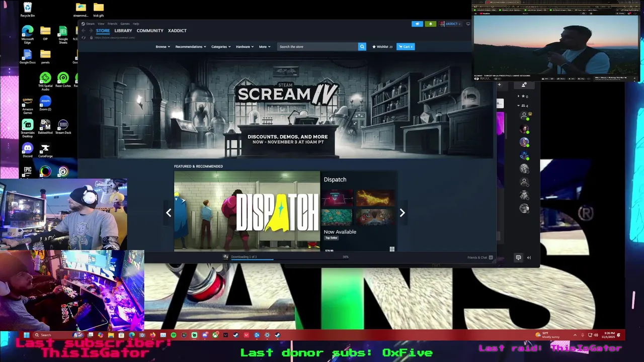
Task: Open the View menu in Steam
Action: tap(101, 24)
